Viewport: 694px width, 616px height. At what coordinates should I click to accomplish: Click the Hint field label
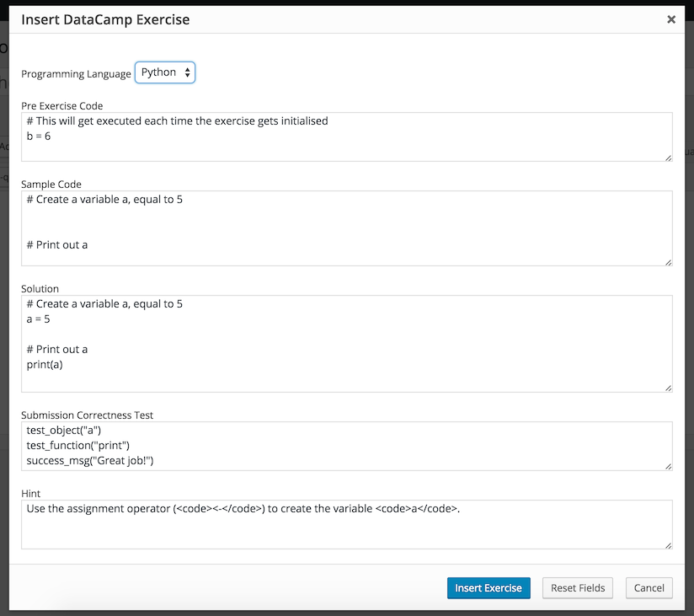(x=30, y=494)
